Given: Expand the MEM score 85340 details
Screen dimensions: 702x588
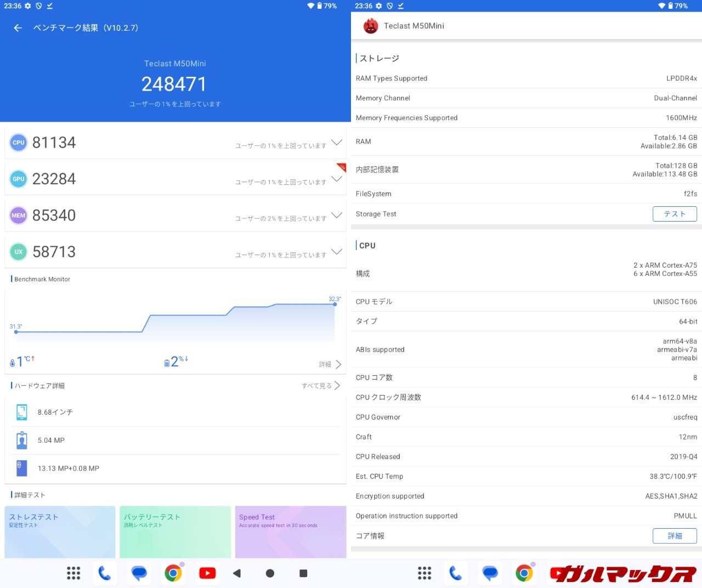Looking at the screenshot, I should click(337, 216).
